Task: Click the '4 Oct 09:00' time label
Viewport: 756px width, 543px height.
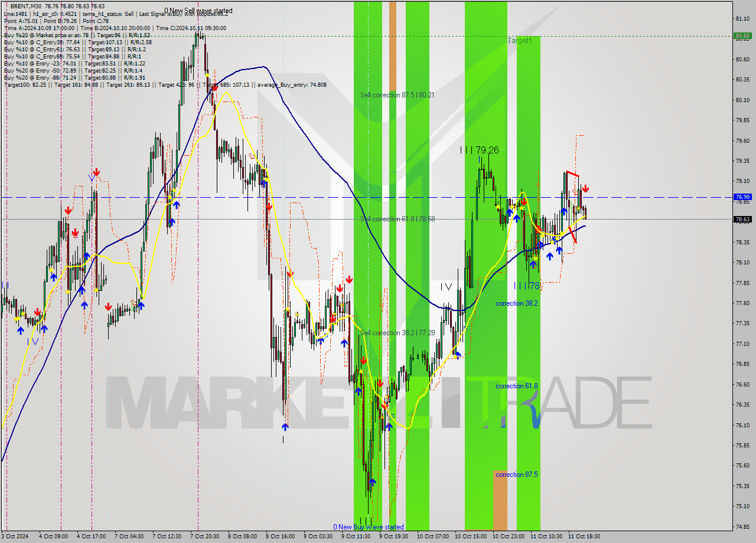Action: click(x=53, y=537)
